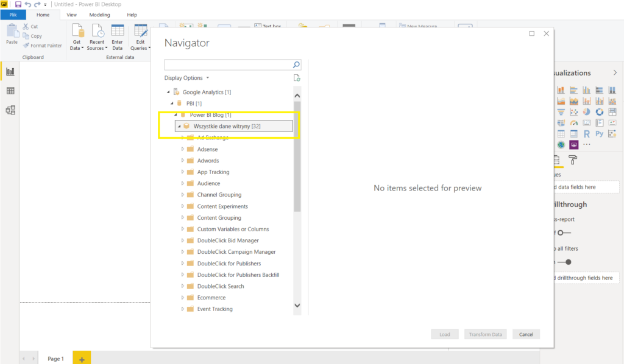624x364 pixels.
Task: Switch to Data view in left sidebar
Action: pos(10,91)
